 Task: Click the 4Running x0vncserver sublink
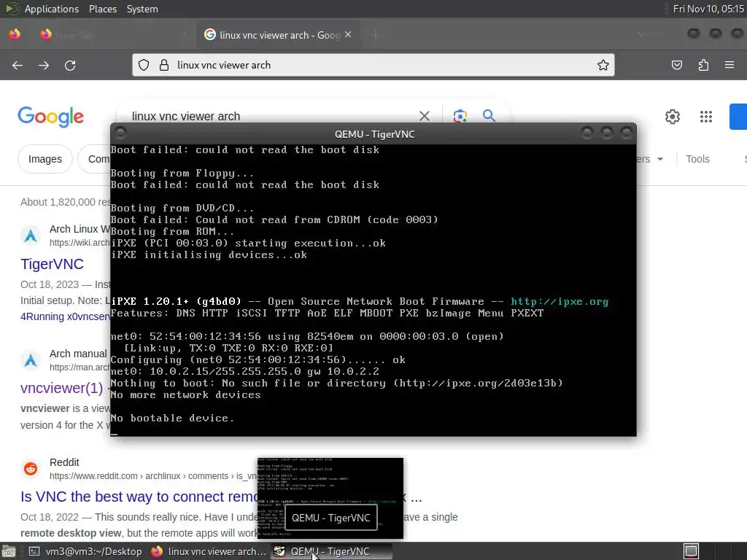[x=65, y=316]
